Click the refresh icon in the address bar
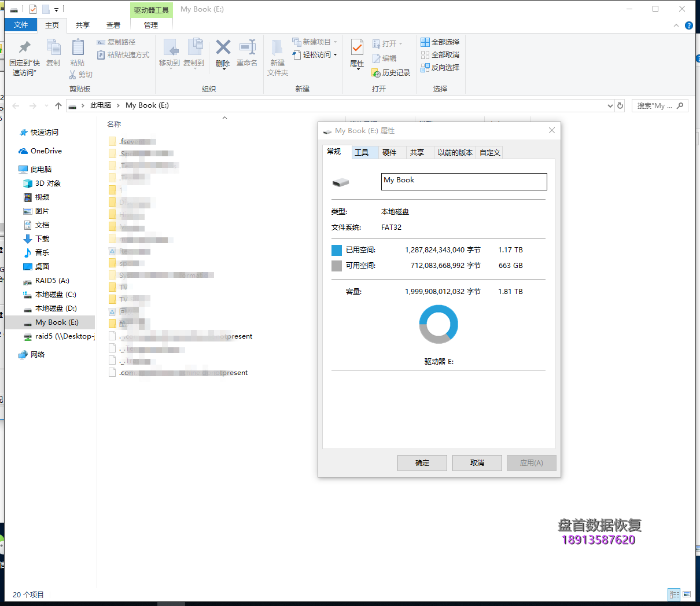 click(620, 105)
